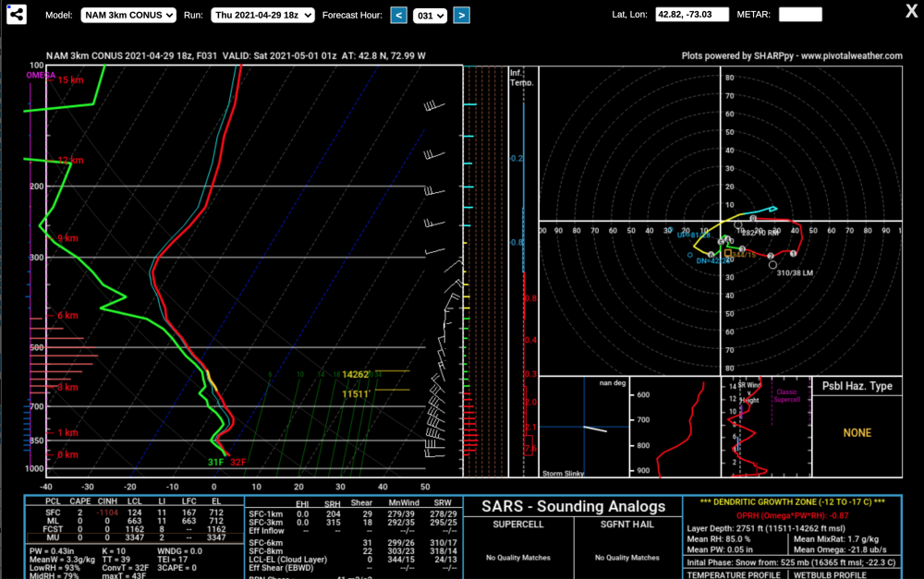Click the SGFNT HAIL column in SARS analogs
The image size is (924, 579).
point(626,524)
